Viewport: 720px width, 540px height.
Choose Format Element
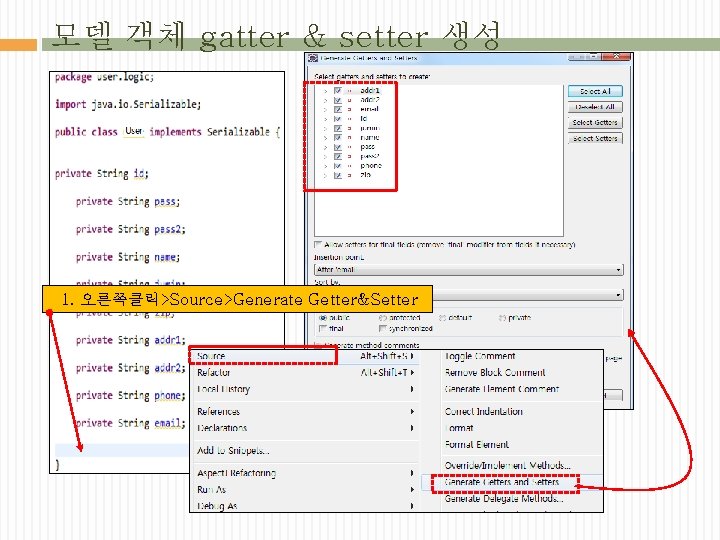point(477,444)
